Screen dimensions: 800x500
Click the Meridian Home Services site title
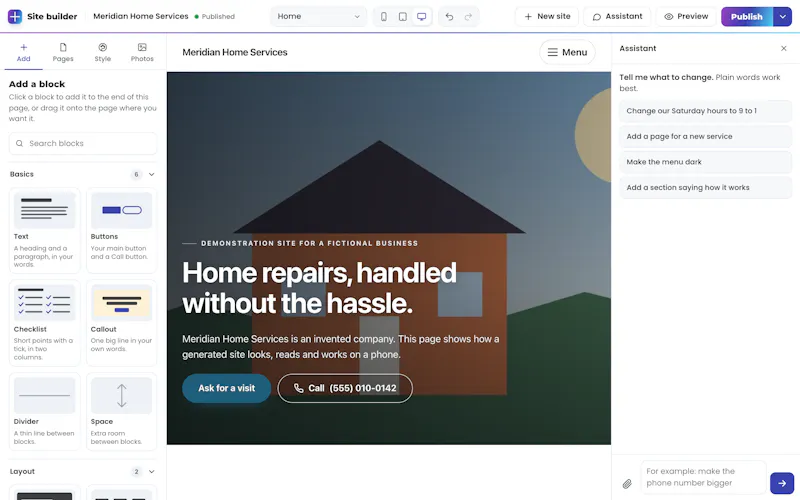pos(235,52)
